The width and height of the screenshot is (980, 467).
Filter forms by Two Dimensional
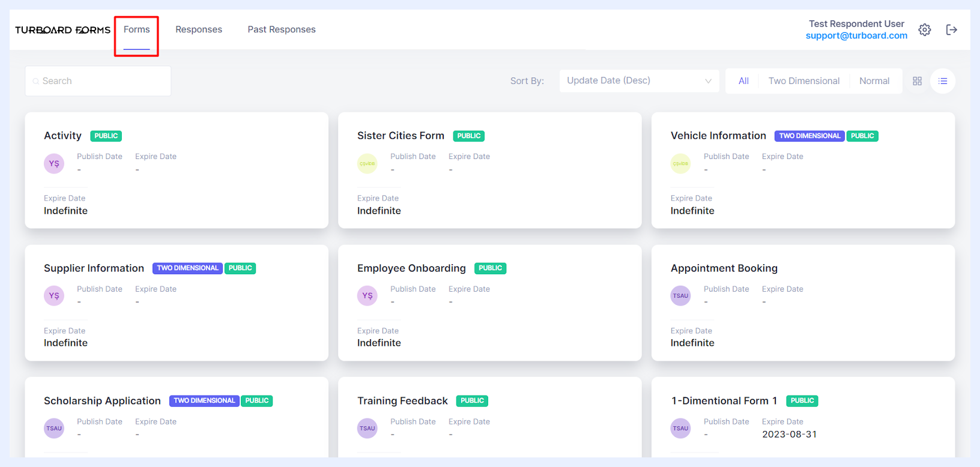(x=804, y=81)
